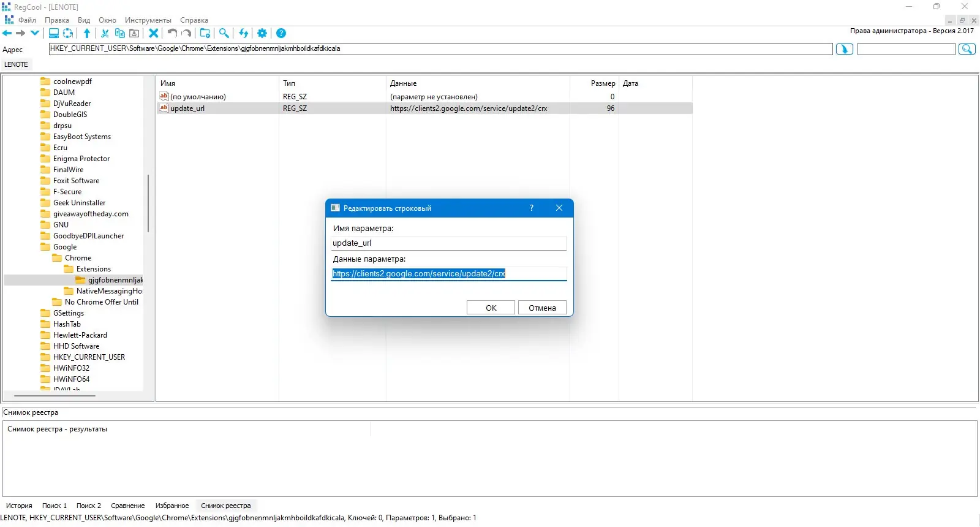Click the update_url value icon in the list
The height and width of the screenshot is (527, 980).
pos(164,108)
